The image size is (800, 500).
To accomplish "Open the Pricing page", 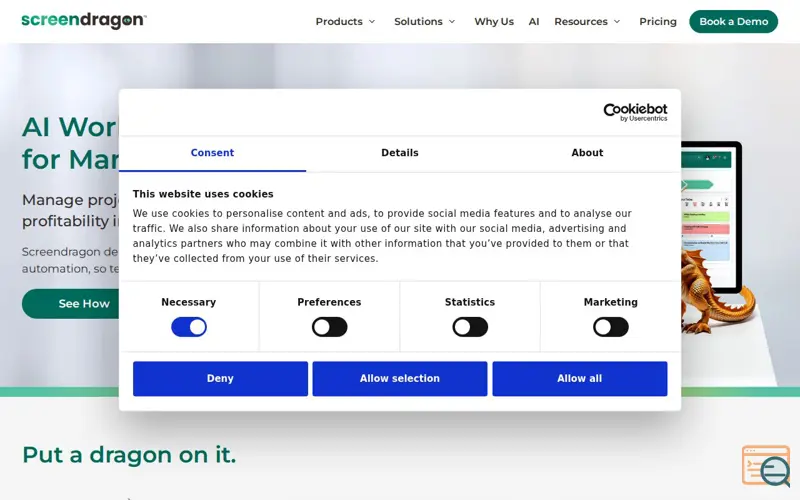I will click(658, 21).
